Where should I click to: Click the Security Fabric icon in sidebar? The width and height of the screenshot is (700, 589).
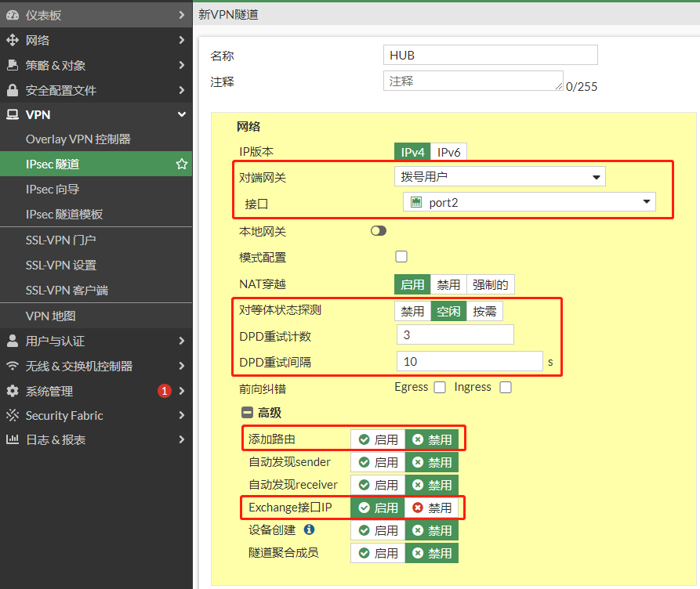tap(12, 416)
